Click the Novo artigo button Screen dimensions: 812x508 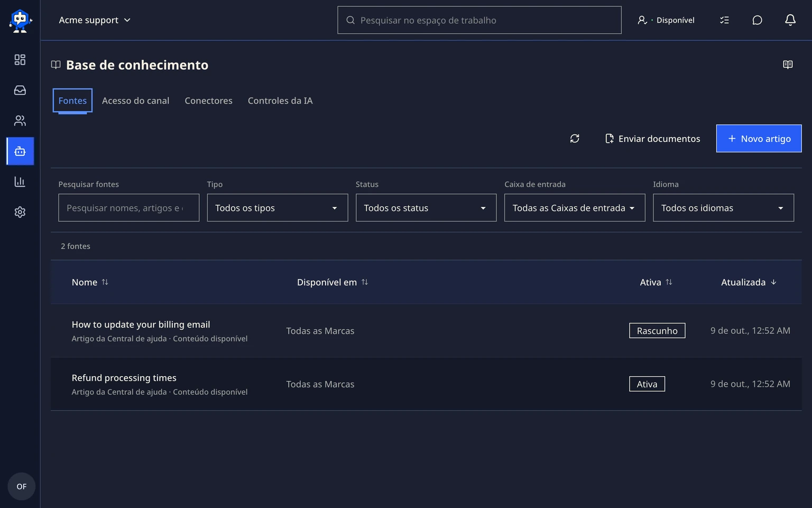coord(759,139)
